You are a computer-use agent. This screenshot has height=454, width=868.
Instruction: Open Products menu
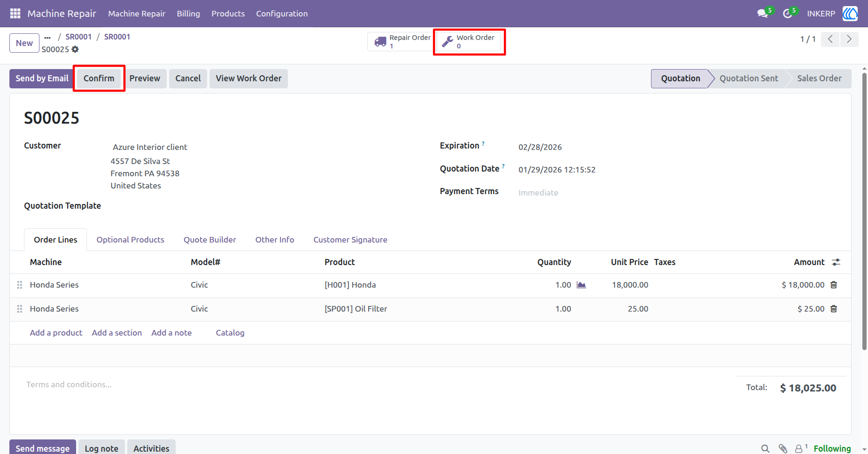[x=228, y=14]
